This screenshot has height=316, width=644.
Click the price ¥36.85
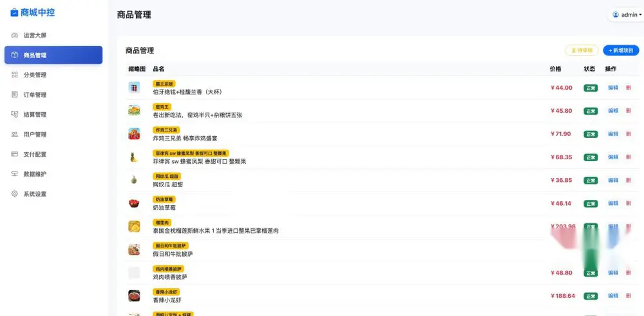pos(562,180)
